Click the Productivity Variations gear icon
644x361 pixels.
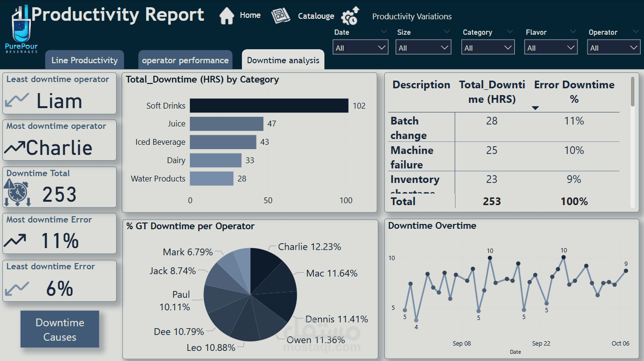pos(350,16)
